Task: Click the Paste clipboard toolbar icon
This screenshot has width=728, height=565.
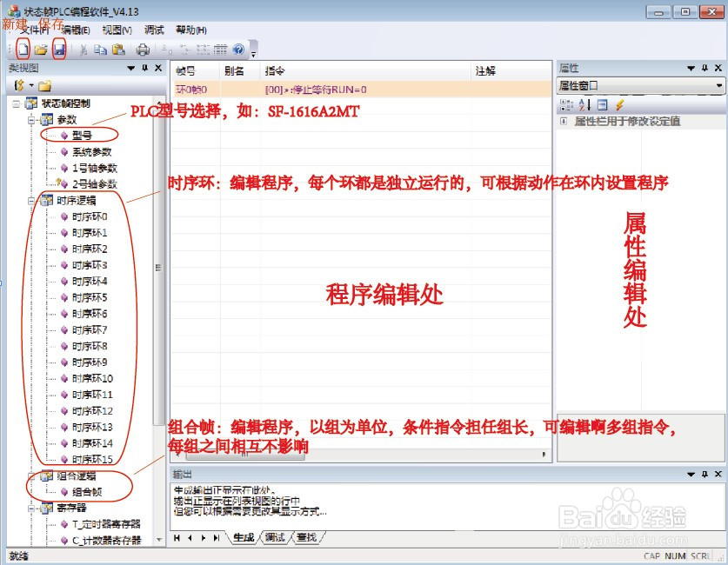Action: pyautogui.click(x=118, y=50)
